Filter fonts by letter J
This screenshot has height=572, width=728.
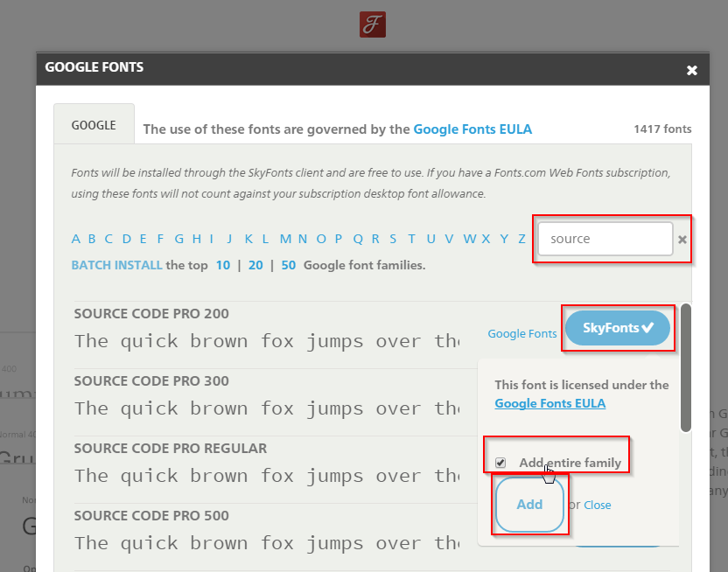[229, 239]
